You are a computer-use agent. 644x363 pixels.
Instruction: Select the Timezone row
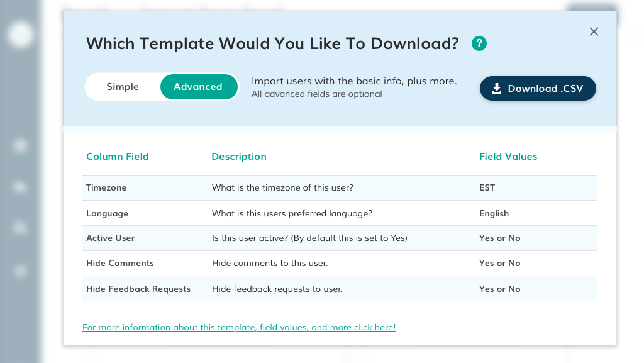point(340,187)
